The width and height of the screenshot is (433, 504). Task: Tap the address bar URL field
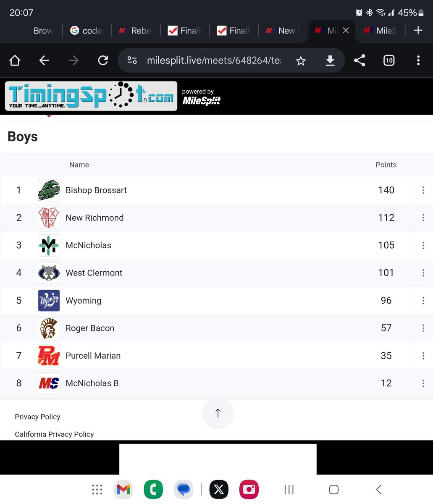pyautogui.click(x=214, y=61)
